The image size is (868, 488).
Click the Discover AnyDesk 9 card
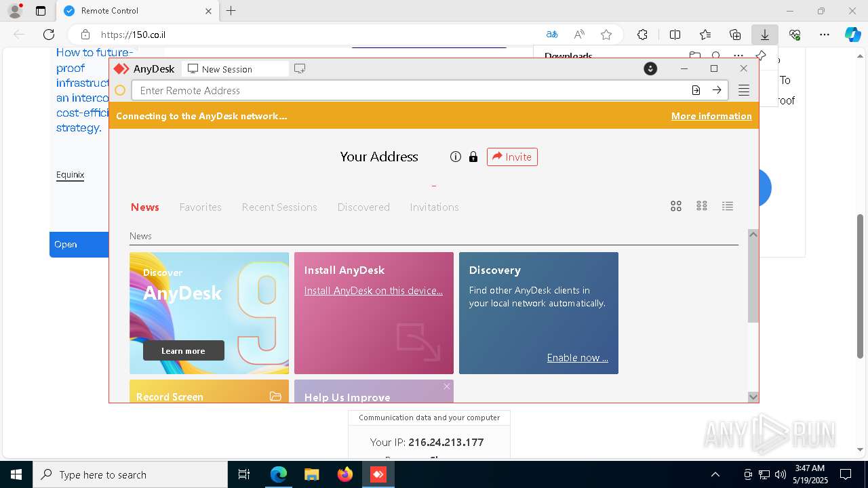tap(209, 313)
